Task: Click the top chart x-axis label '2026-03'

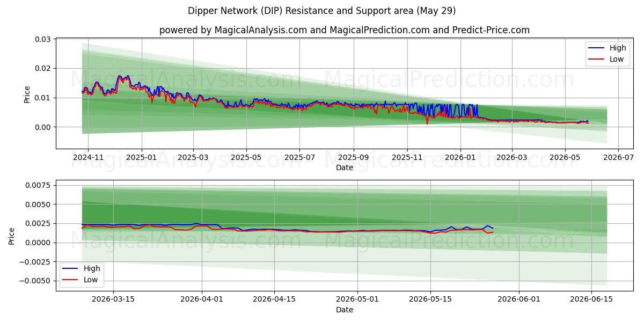Action: pos(511,158)
